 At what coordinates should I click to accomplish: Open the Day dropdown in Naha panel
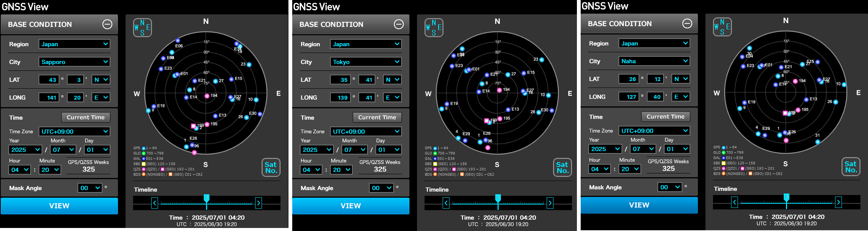pos(677,149)
